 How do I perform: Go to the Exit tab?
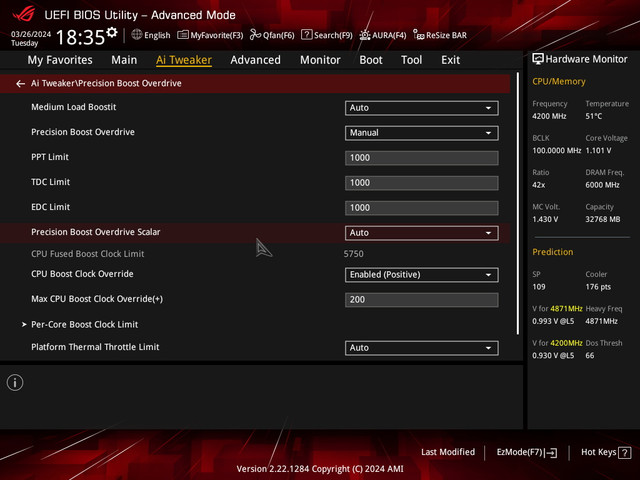point(450,60)
